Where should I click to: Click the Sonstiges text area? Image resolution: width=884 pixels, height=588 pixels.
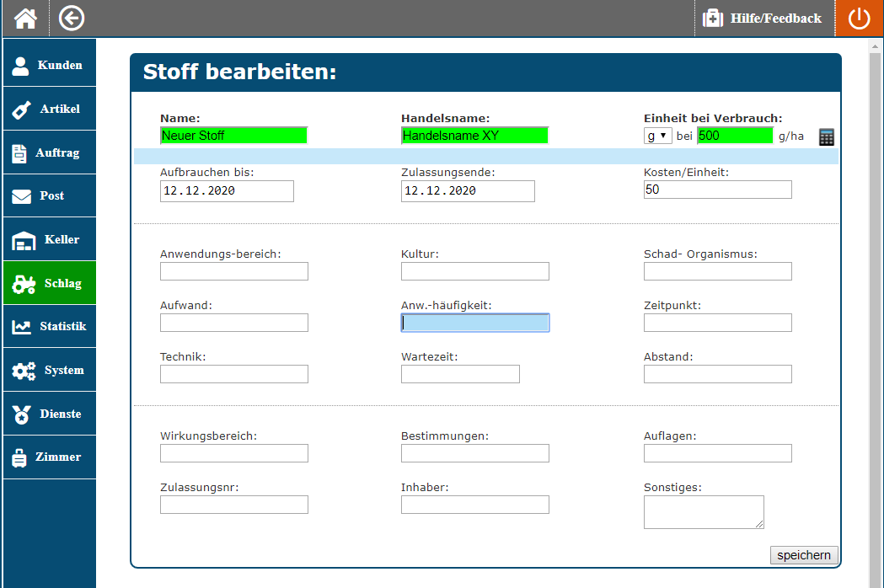703,511
